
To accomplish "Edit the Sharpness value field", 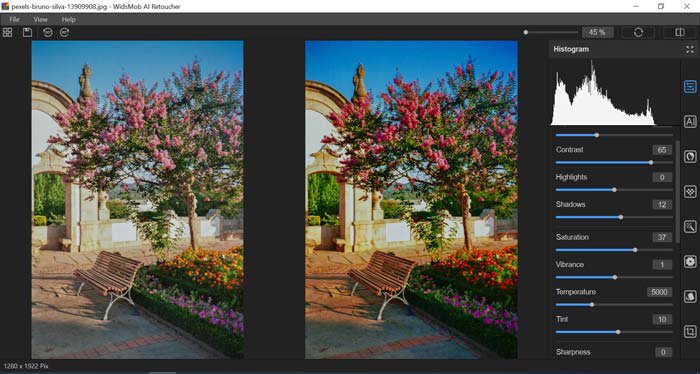I will [x=662, y=352].
